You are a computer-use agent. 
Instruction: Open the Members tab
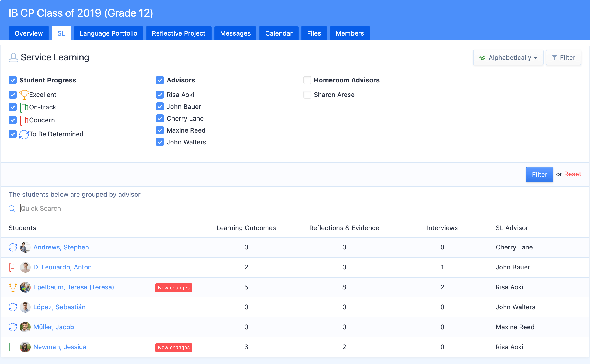point(350,33)
